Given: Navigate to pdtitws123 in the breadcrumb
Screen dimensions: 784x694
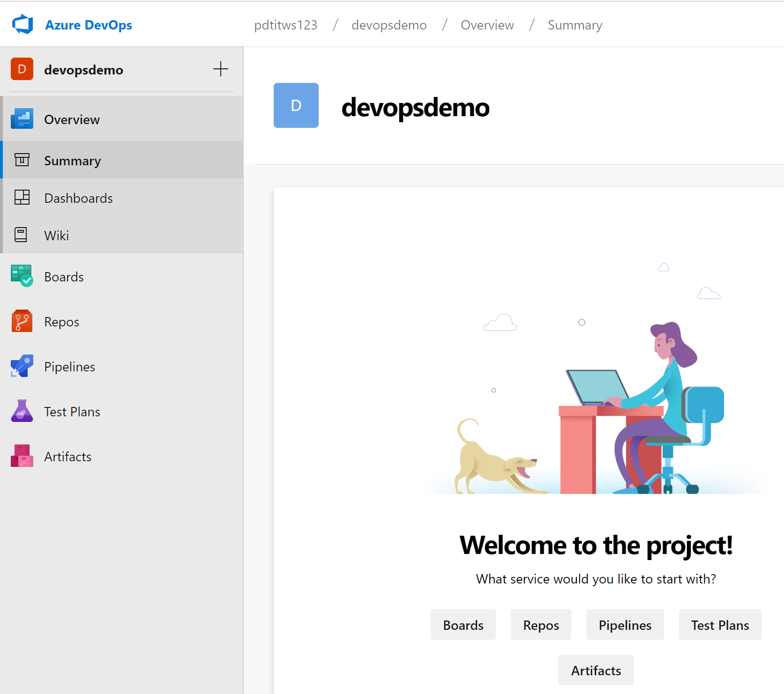Looking at the screenshot, I should (285, 25).
